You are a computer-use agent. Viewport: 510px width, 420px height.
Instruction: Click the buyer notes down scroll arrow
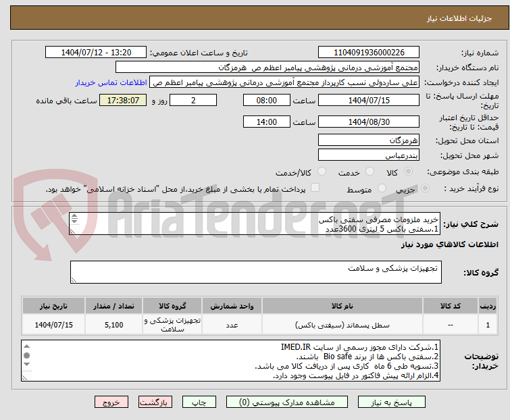click(26, 364)
